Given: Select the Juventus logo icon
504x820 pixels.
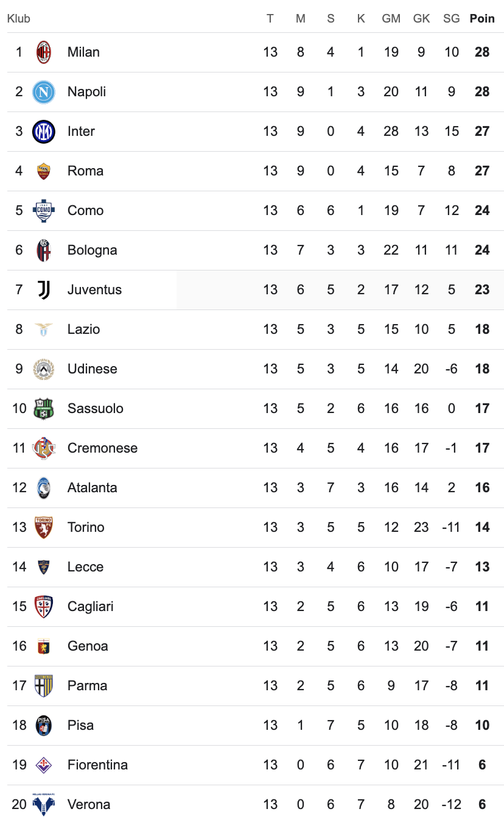Looking at the screenshot, I should coord(44,290).
